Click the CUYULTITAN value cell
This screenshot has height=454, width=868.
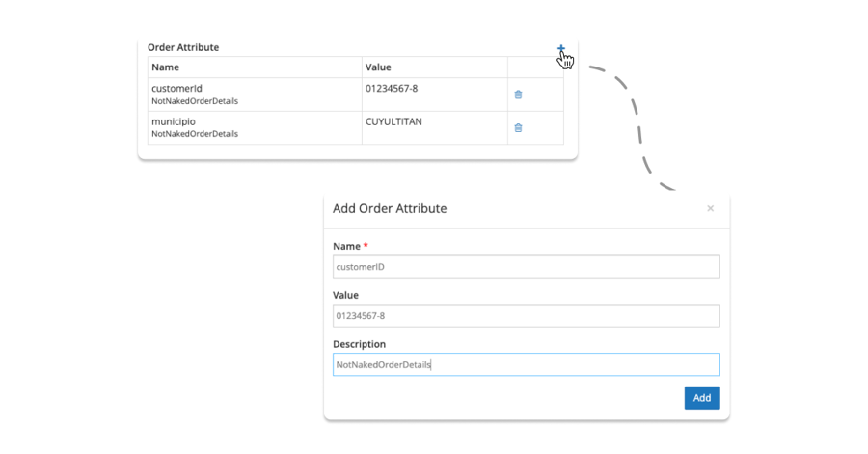[393, 122]
